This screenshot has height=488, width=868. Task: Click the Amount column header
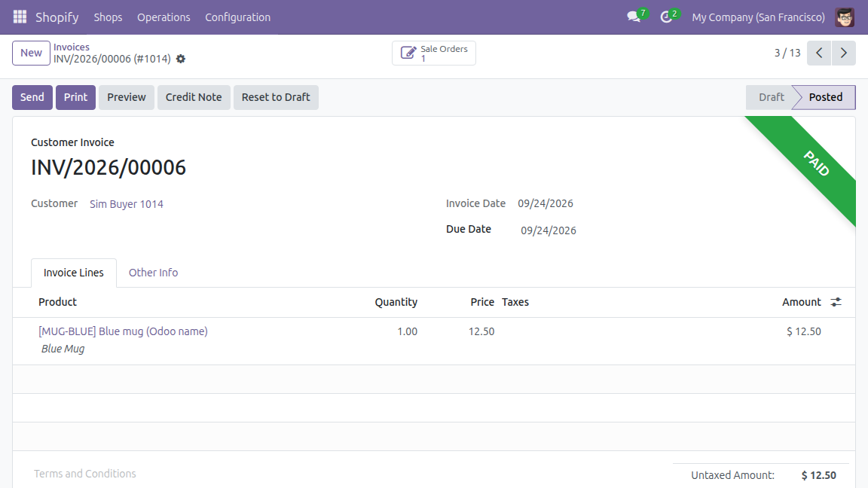point(801,302)
